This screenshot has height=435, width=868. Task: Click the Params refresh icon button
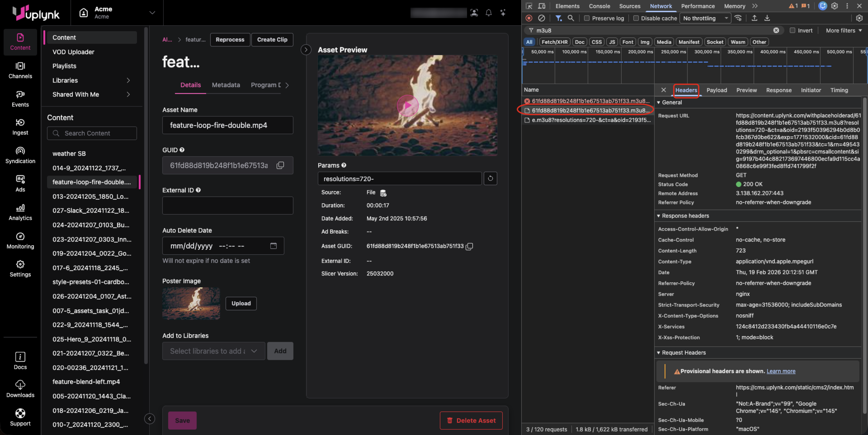tap(490, 178)
